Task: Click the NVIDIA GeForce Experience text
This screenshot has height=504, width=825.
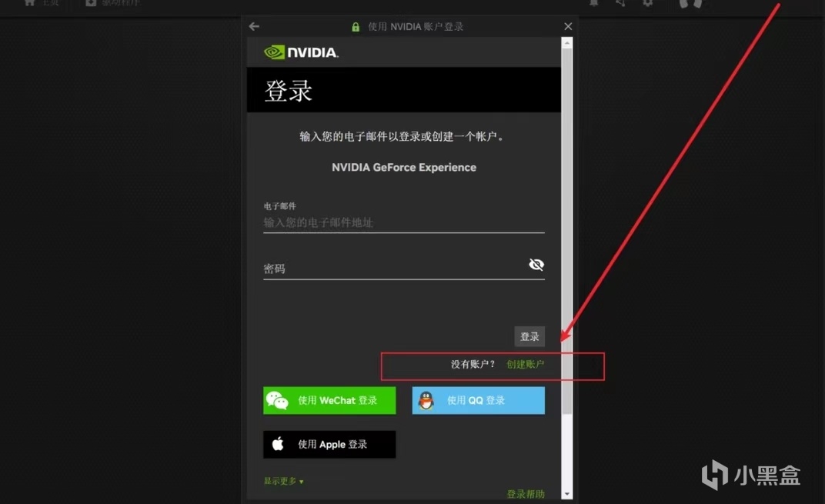Action: (x=404, y=167)
